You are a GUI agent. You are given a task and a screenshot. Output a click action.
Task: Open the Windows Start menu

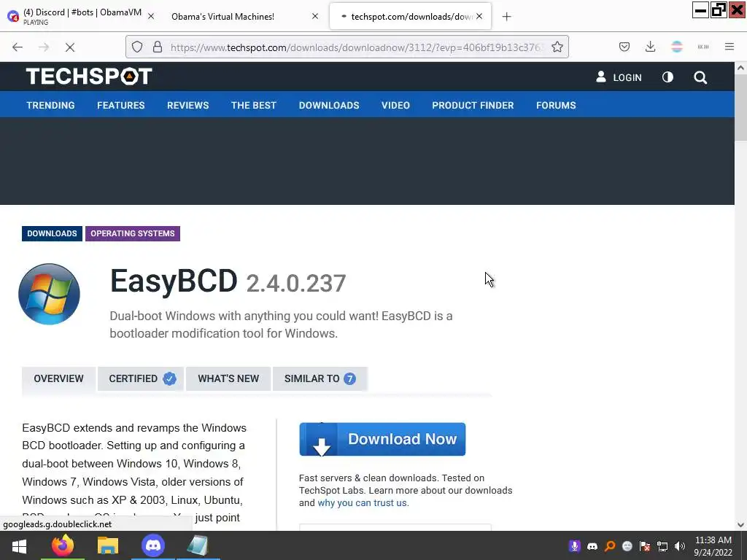tap(19, 545)
